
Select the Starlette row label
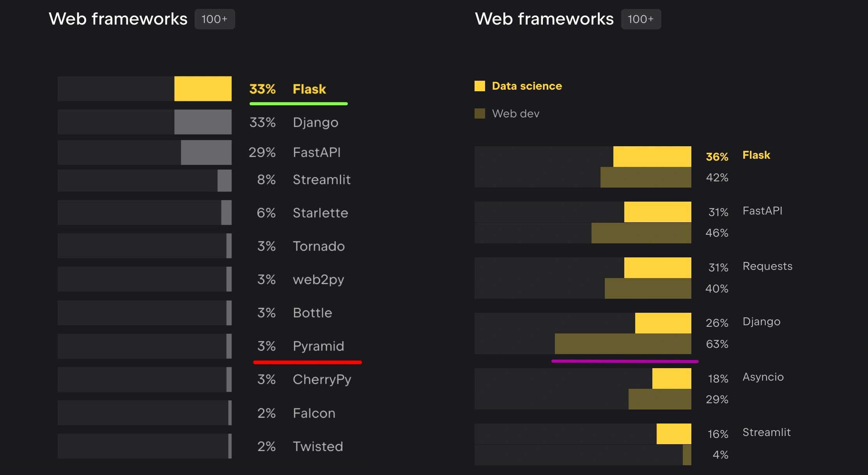(x=320, y=213)
